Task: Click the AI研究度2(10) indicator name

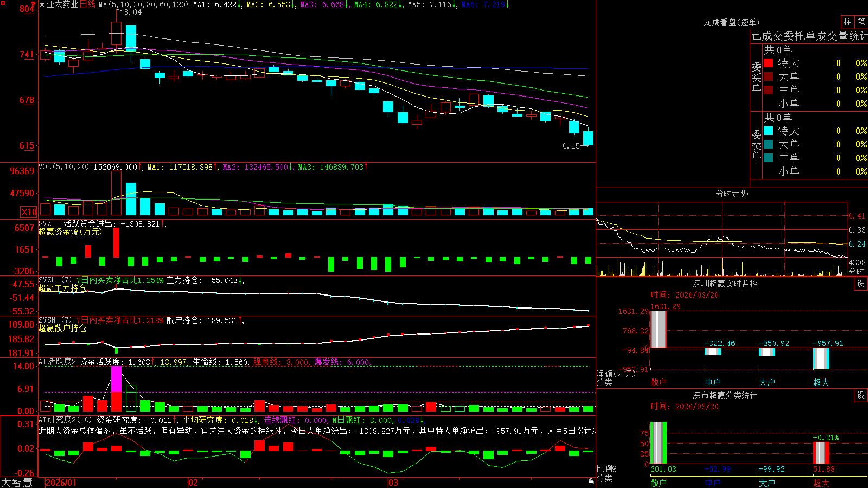Action: point(65,420)
